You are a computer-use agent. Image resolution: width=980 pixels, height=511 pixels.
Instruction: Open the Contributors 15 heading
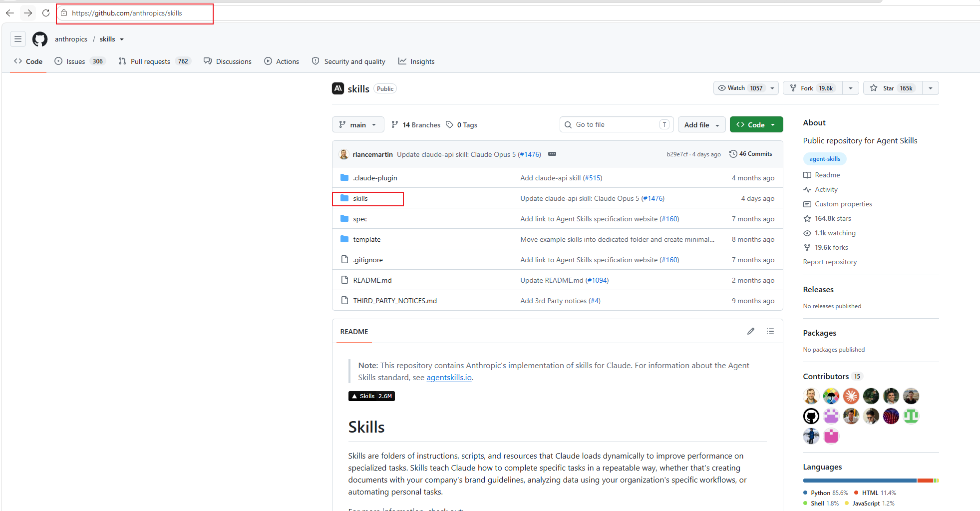tap(833, 376)
